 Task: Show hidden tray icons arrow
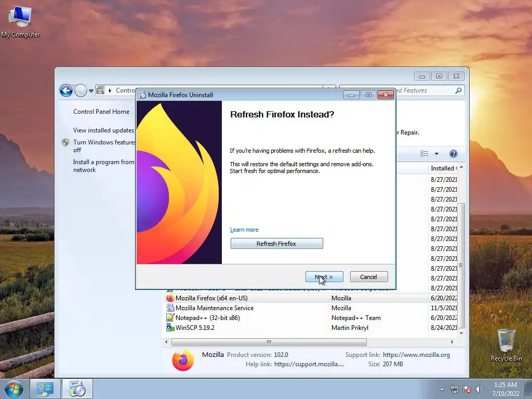coord(442,389)
